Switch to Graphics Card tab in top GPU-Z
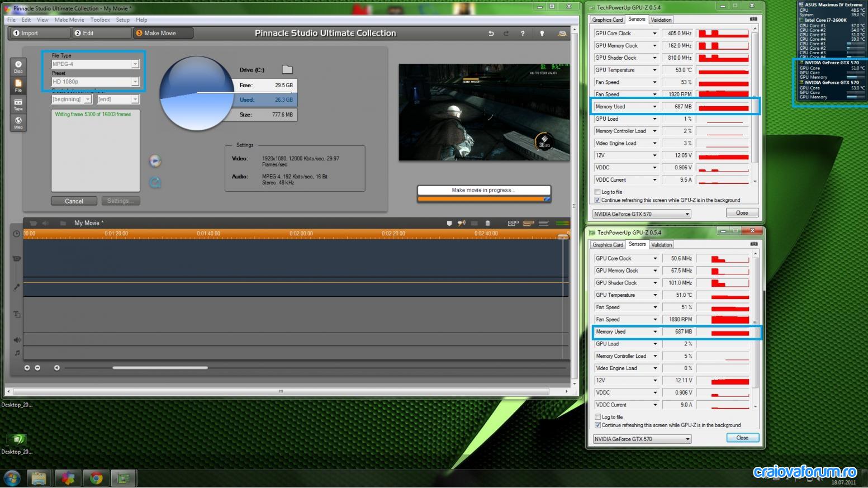The image size is (868, 488). tap(608, 20)
